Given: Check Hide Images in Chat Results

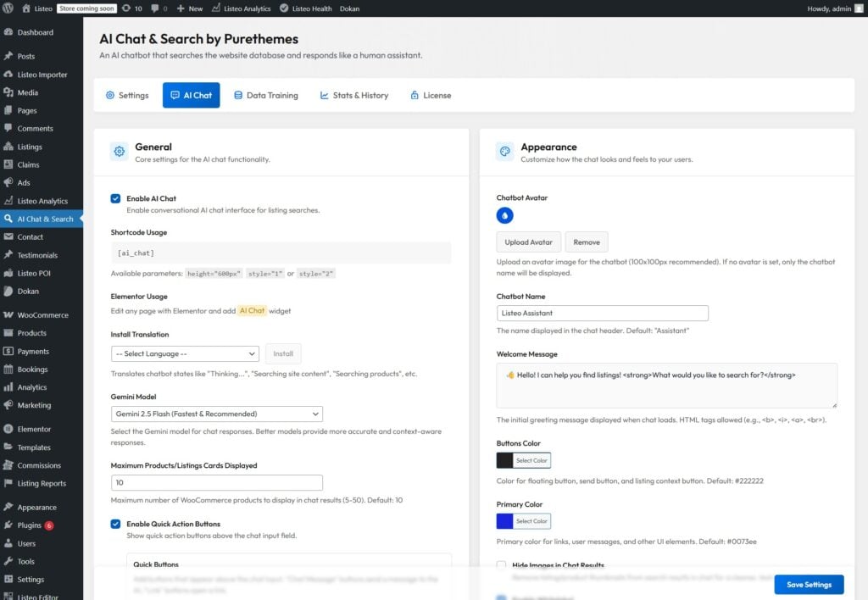Looking at the screenshot, I should (502, 565).
